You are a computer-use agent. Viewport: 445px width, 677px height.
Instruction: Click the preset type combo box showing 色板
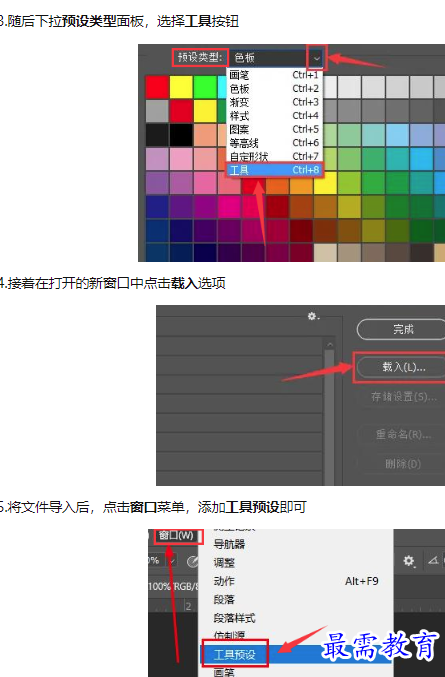(275, 58)
